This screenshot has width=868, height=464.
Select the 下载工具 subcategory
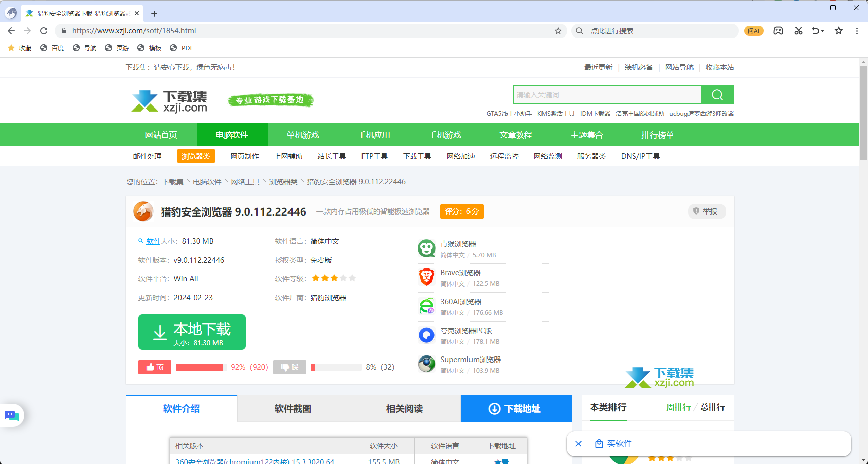coord(417,156)
